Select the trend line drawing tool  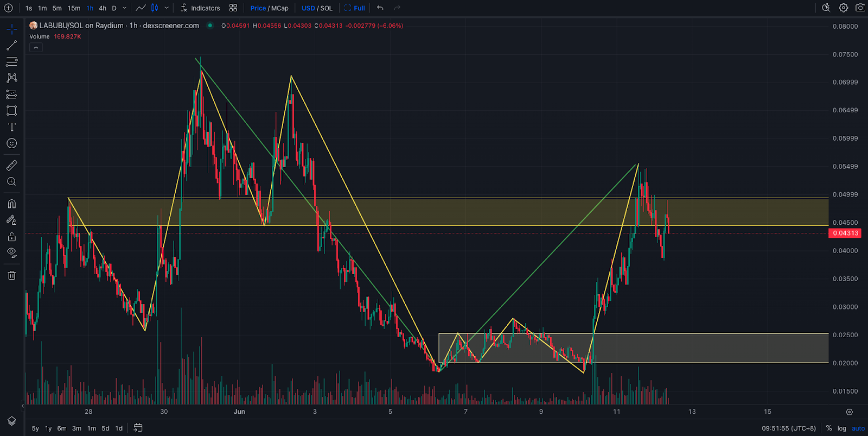click(11, 45)
